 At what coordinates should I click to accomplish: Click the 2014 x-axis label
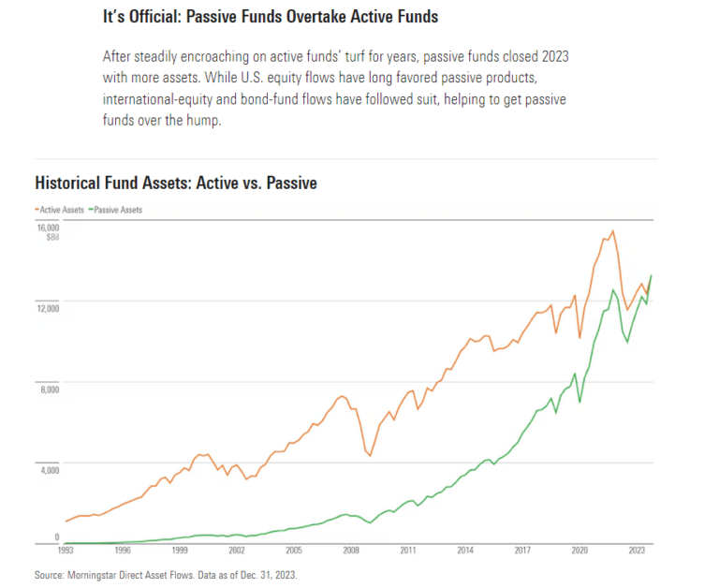click(465, 551)
